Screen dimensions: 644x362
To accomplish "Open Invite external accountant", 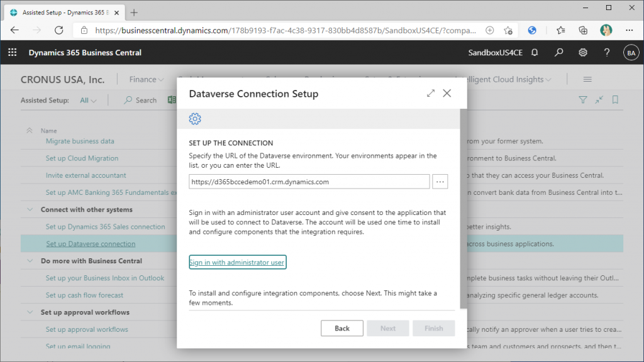I will point(86,175).
